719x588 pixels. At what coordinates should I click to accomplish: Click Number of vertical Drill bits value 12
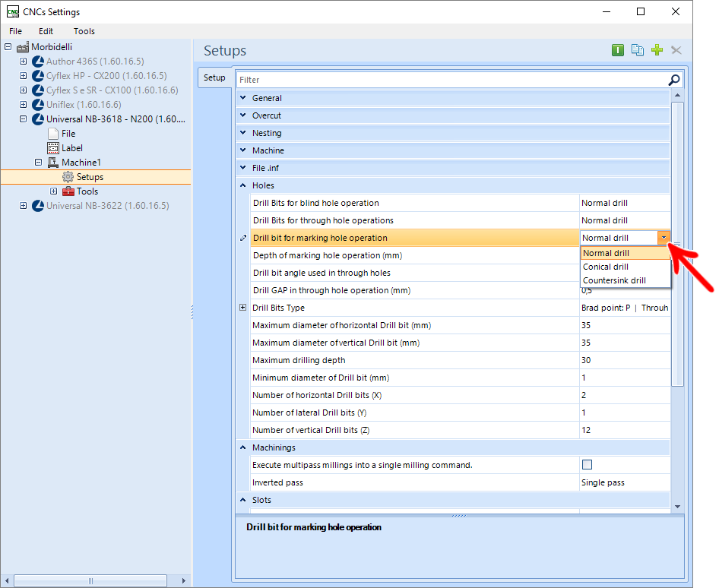point(625,430)
